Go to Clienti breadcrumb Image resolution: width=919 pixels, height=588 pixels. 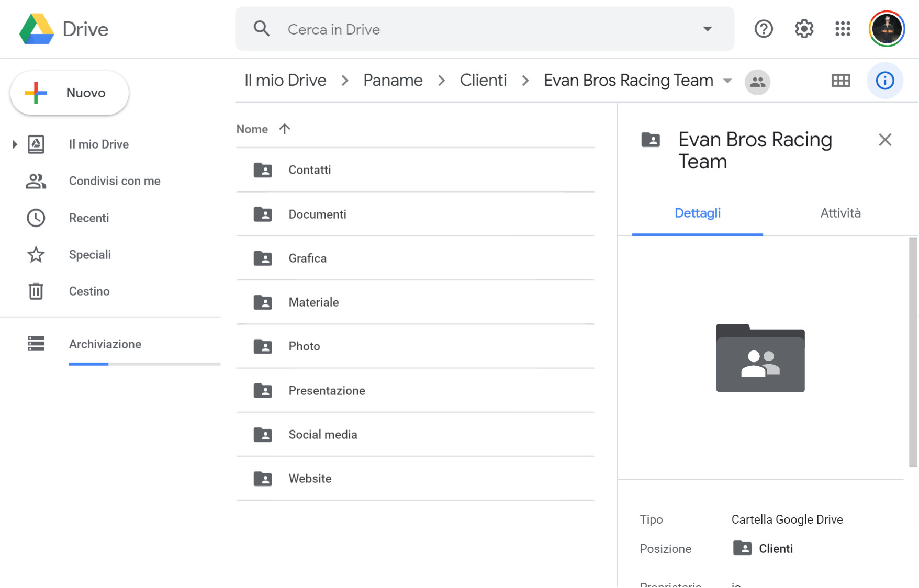click(483, 81)
